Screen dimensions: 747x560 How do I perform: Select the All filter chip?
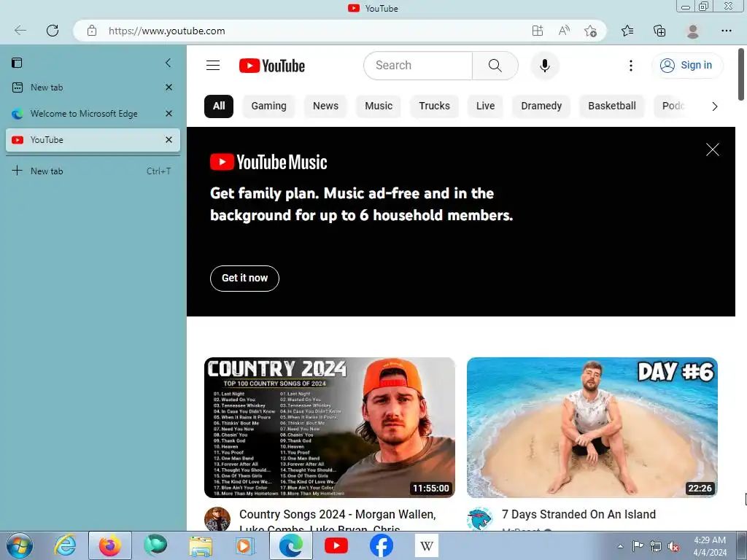coord(219,106)
